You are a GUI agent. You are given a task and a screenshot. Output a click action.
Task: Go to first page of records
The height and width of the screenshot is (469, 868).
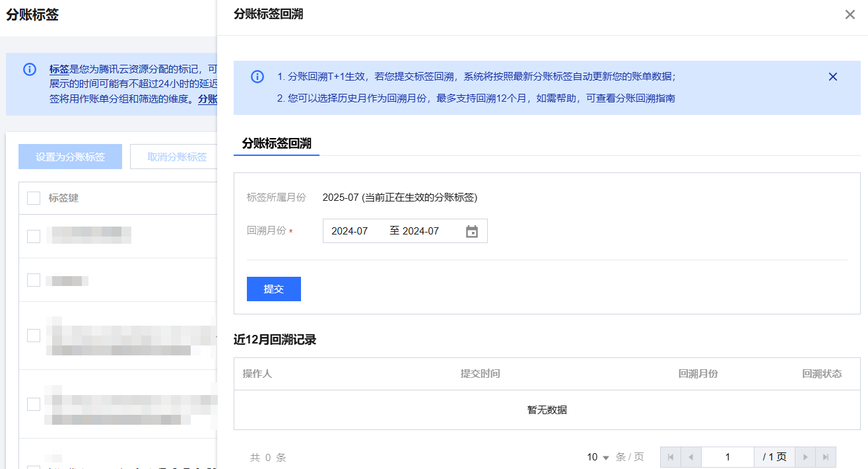pos(671,457)
